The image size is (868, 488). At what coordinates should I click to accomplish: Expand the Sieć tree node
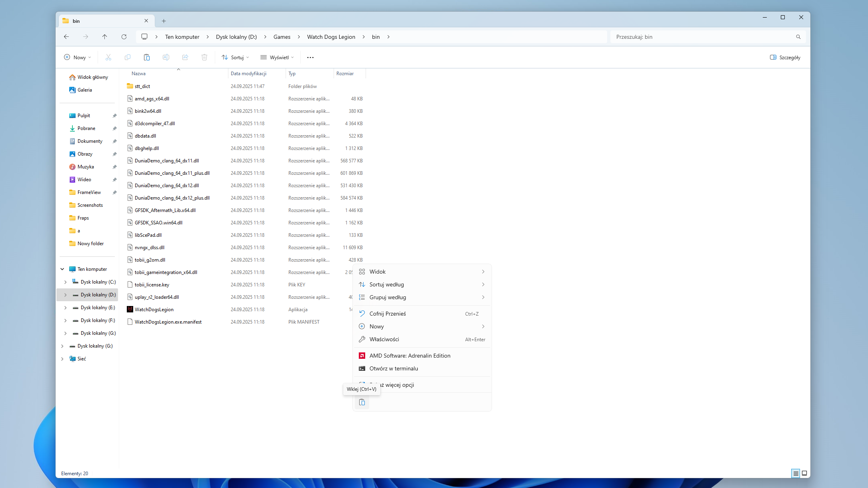tap(62, 359)
